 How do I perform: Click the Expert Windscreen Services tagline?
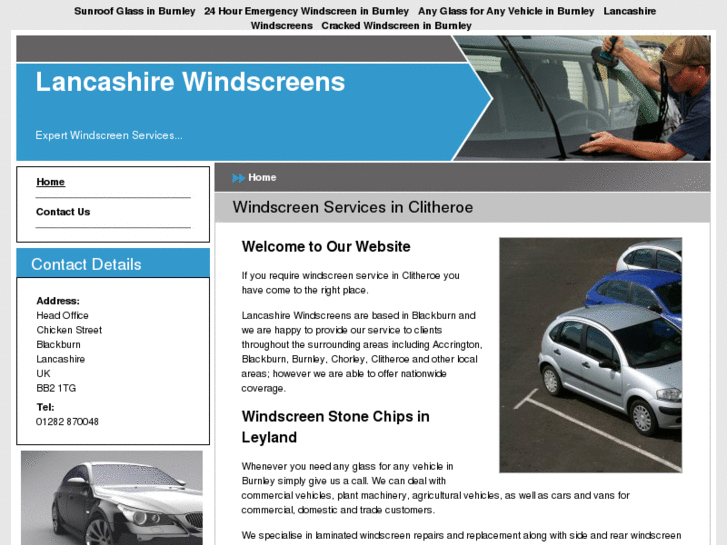click(109, 135)
